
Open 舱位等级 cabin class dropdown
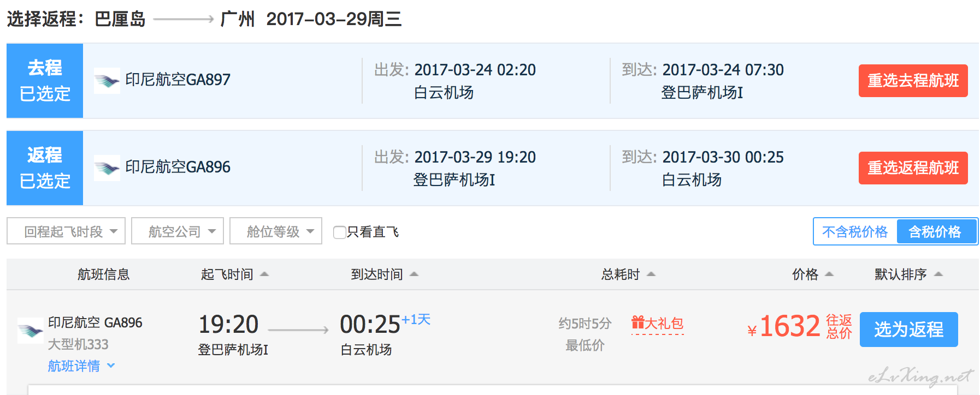pyautogui.click(x=276, y=231)
